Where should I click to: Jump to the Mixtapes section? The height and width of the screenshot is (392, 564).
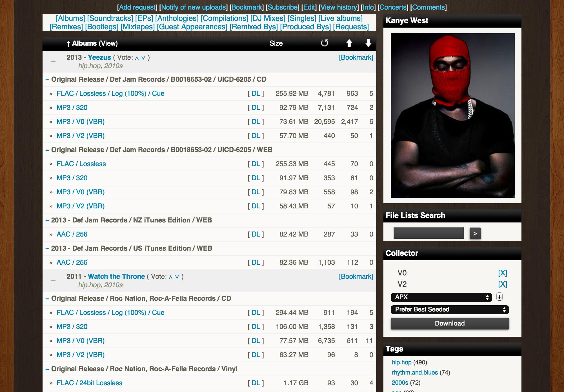[x=137, y=27]
